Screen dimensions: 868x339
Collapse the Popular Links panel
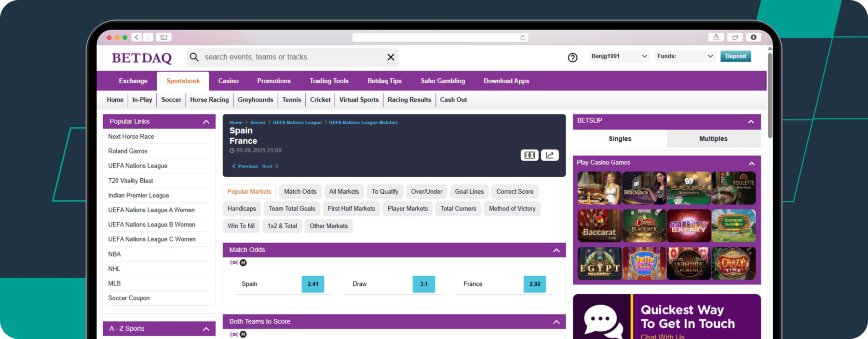click(x=206, y=122)
